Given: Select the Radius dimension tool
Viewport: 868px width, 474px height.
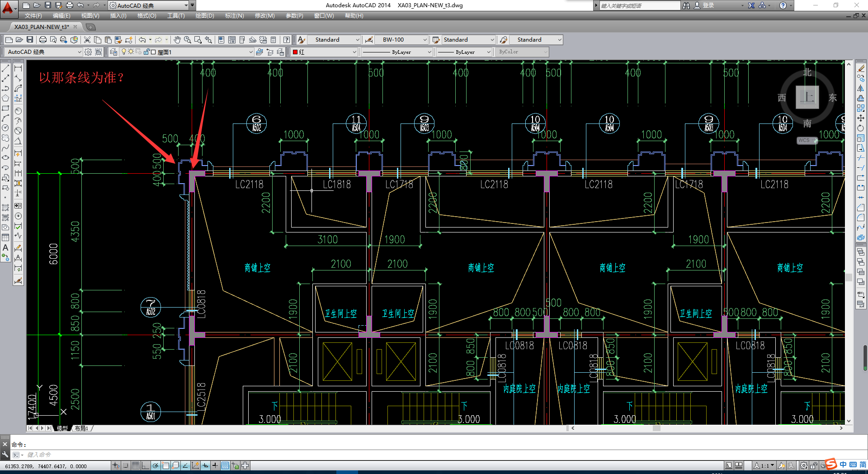Looking at the screenshot, I should point(18,111).
